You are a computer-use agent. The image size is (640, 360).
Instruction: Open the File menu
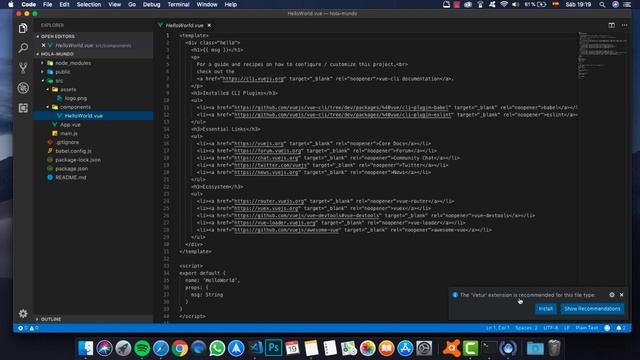coord(47,4)
